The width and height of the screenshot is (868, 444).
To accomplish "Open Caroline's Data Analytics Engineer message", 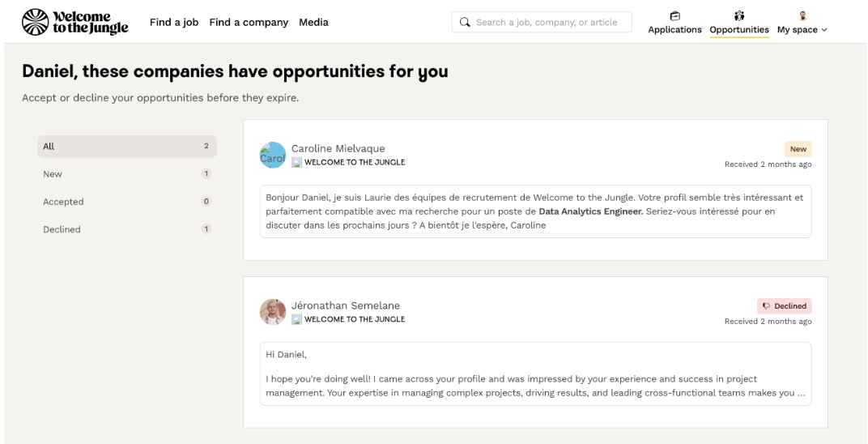I will [535, 211].
